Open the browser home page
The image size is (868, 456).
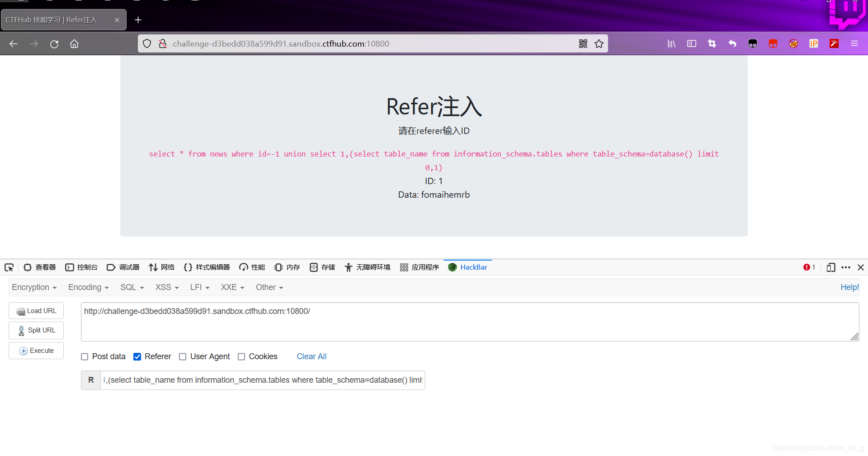pos(74,44)
